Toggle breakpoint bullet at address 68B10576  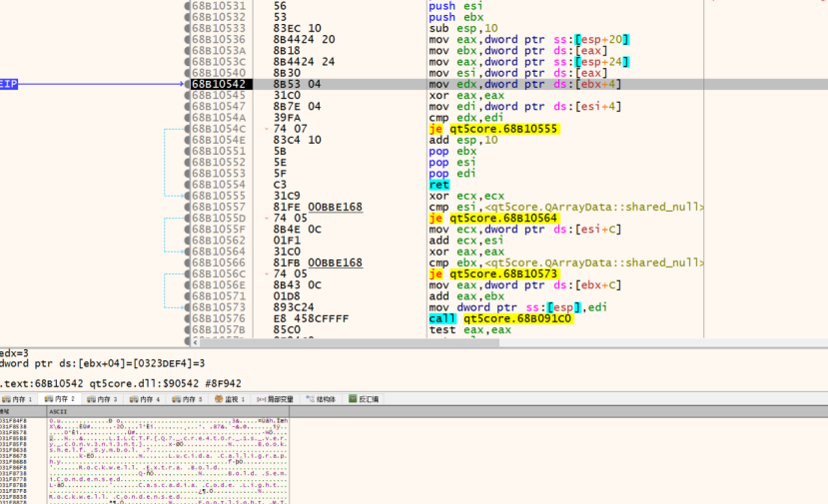(x=186, y=318)
